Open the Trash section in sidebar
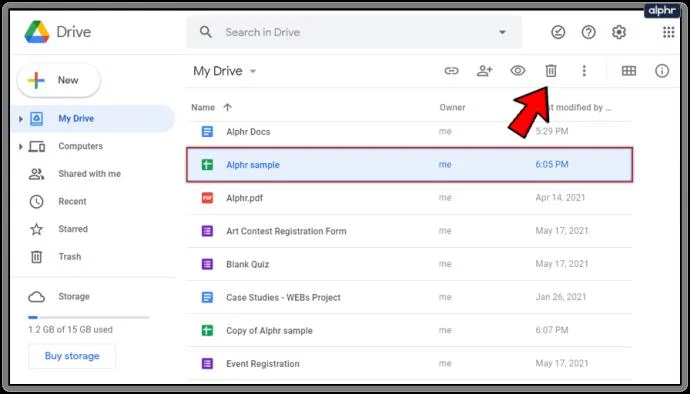 [70, 257]
